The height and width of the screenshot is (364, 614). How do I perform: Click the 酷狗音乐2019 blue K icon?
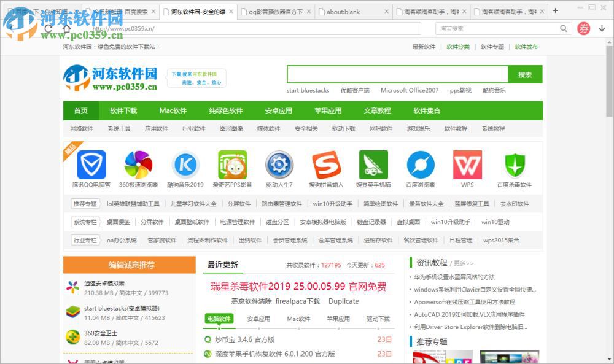[185, 165]
